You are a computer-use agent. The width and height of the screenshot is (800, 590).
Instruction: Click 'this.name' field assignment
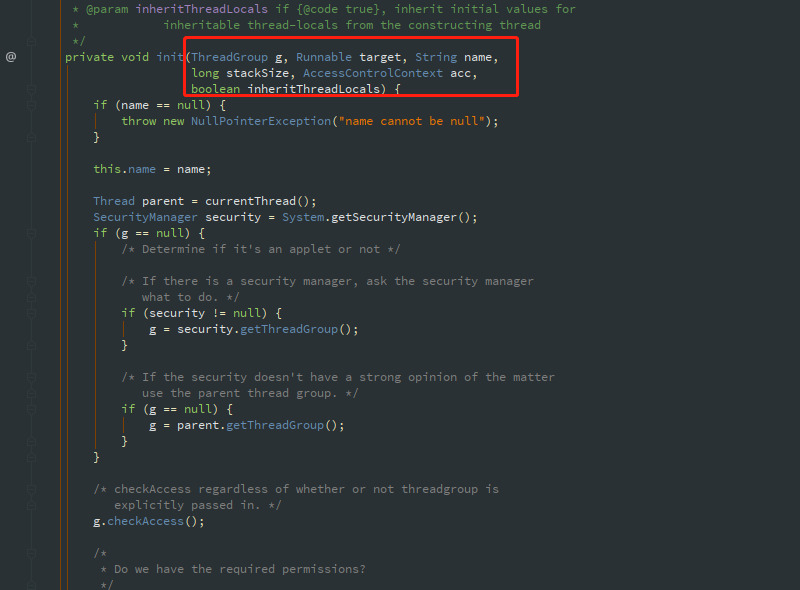124,169
